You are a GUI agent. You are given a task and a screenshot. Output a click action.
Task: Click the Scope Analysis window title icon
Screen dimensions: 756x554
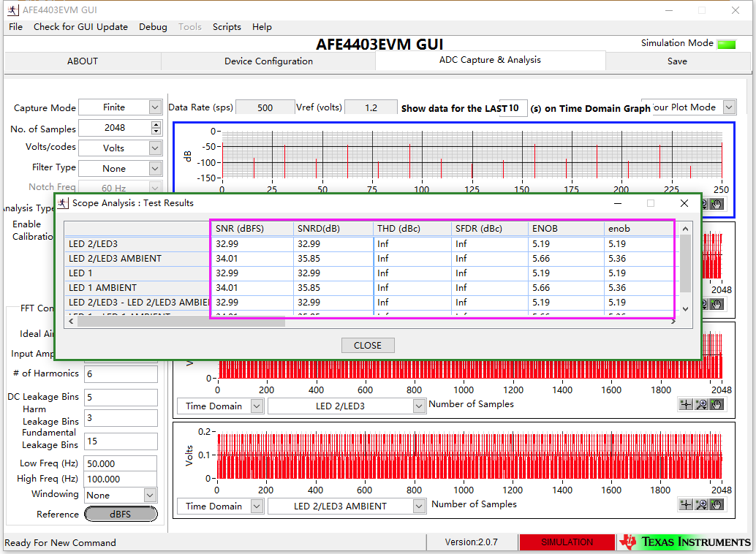point(64,203)
